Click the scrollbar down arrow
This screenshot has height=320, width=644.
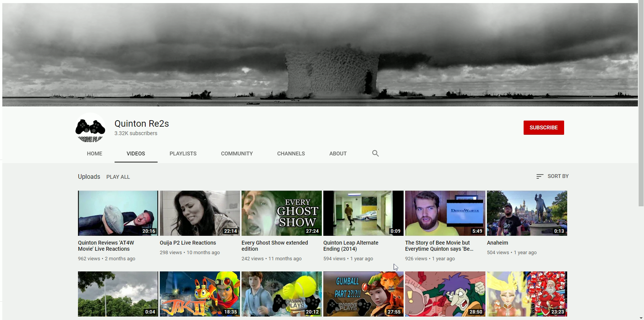click(x=641, y=317)
